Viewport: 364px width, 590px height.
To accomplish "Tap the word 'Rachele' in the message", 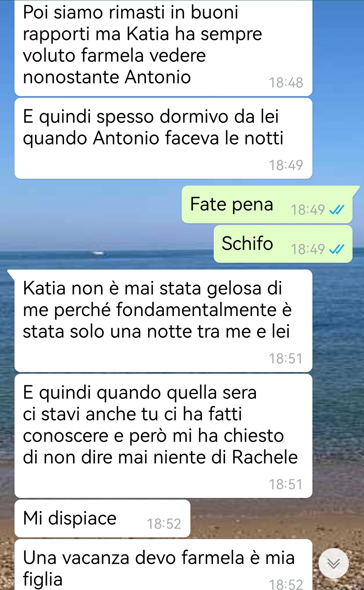I will tap(265, 457).
